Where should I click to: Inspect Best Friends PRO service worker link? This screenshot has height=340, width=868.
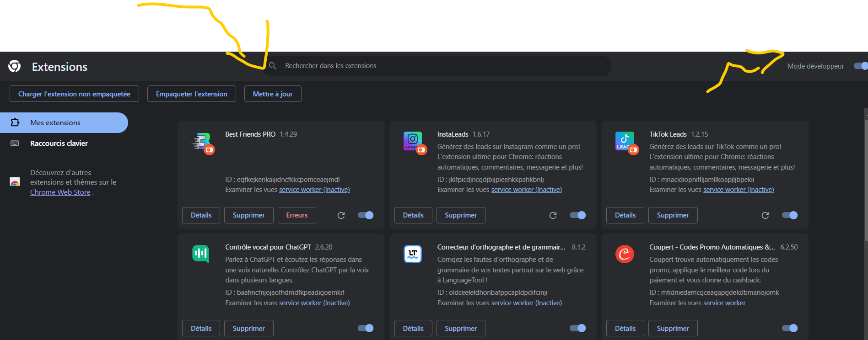pyautogui.click(x=314, y=190)
